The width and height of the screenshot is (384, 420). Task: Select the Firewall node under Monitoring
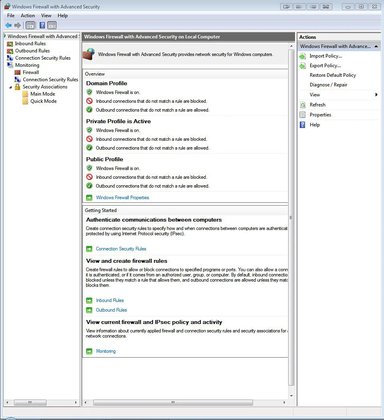31,72
